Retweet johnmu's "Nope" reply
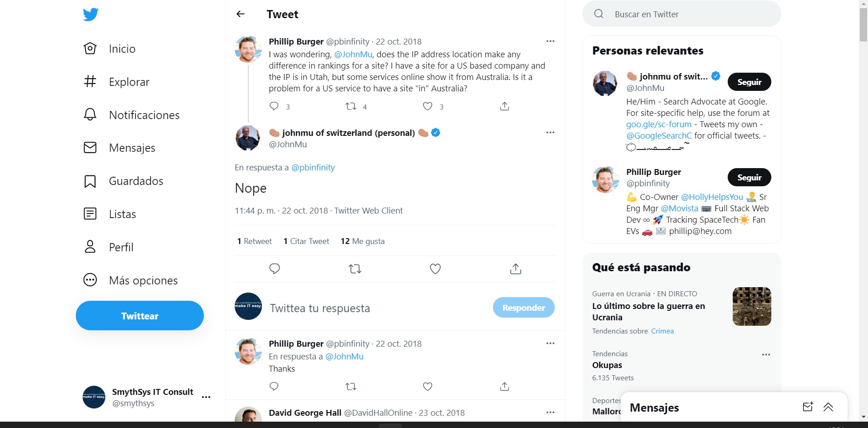 pos(355,269)
